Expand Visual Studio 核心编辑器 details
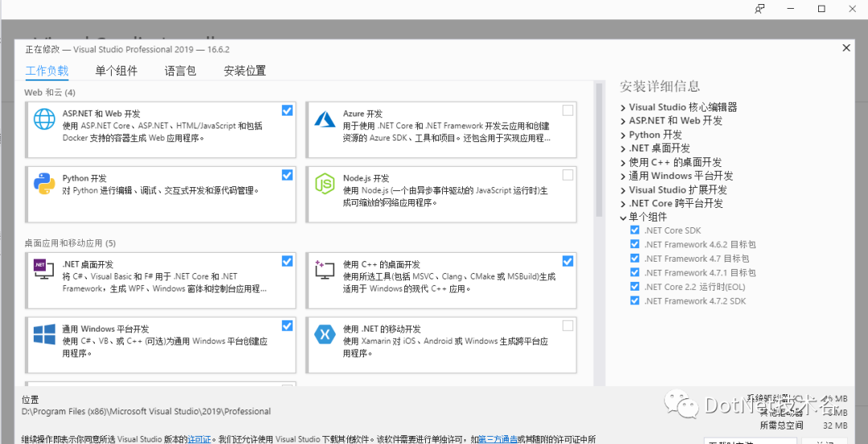Image resolution: width=868 pixels, height=444 pixels. [624, 108]
